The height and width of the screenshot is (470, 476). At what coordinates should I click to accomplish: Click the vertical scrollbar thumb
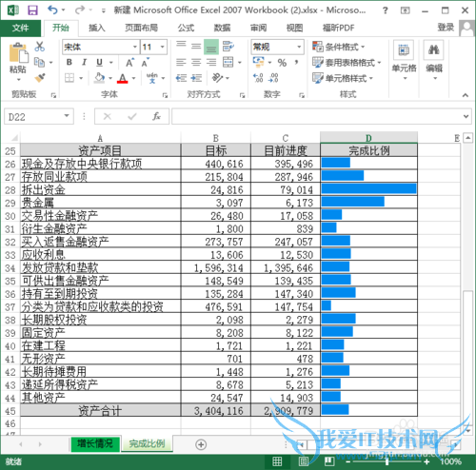467,357
